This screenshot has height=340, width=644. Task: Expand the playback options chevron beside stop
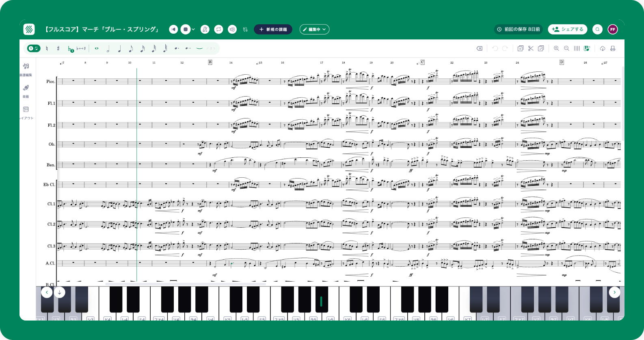(193, 29)
